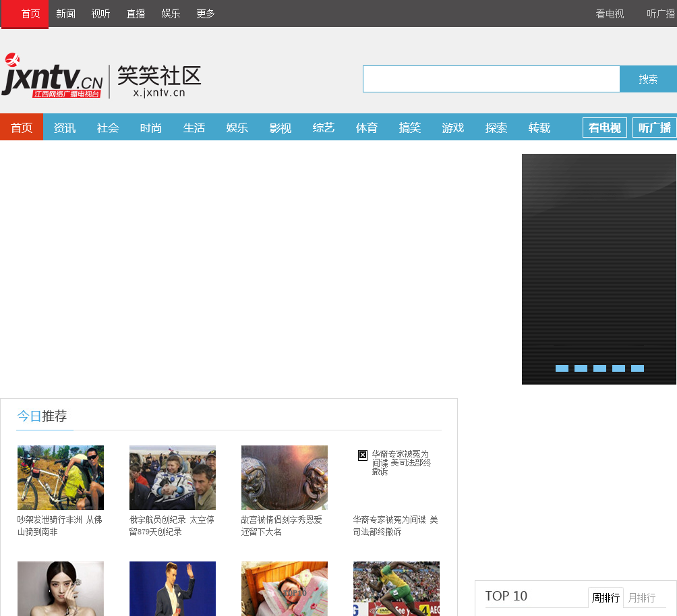Open the woman portrait thumbnail
Screen dimensions: 677x616
[61, 588]
